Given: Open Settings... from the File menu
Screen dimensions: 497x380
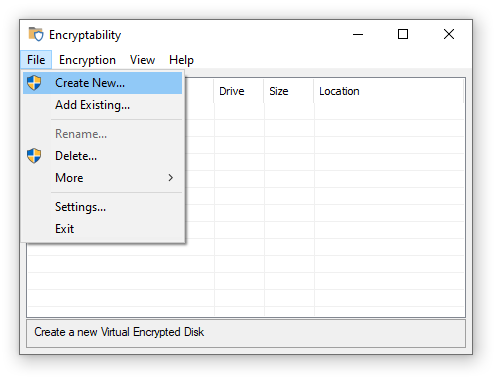Looking at the screenshot, I should (103, 207).
